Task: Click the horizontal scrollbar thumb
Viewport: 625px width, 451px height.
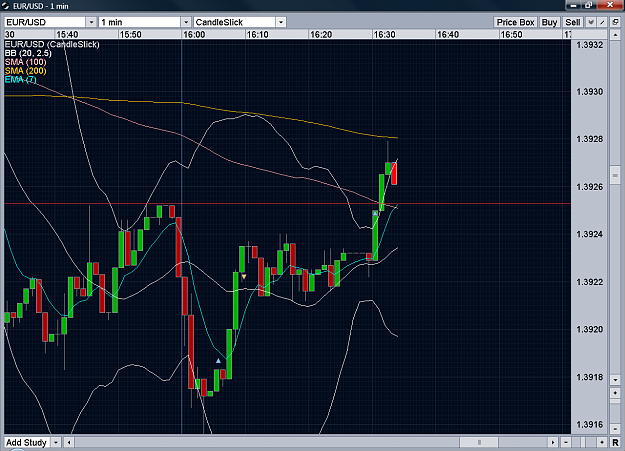Action: [479, 442]
